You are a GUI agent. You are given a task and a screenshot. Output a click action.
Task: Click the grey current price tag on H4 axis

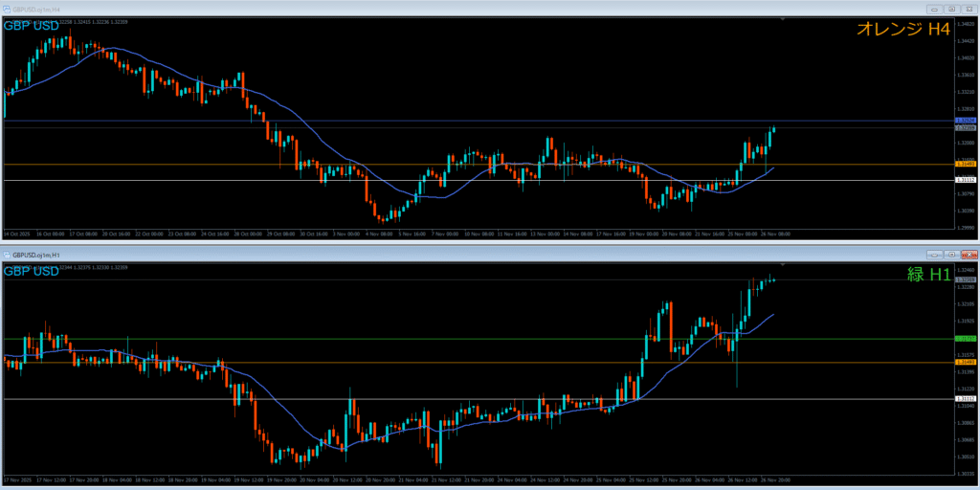coord(966,127)
